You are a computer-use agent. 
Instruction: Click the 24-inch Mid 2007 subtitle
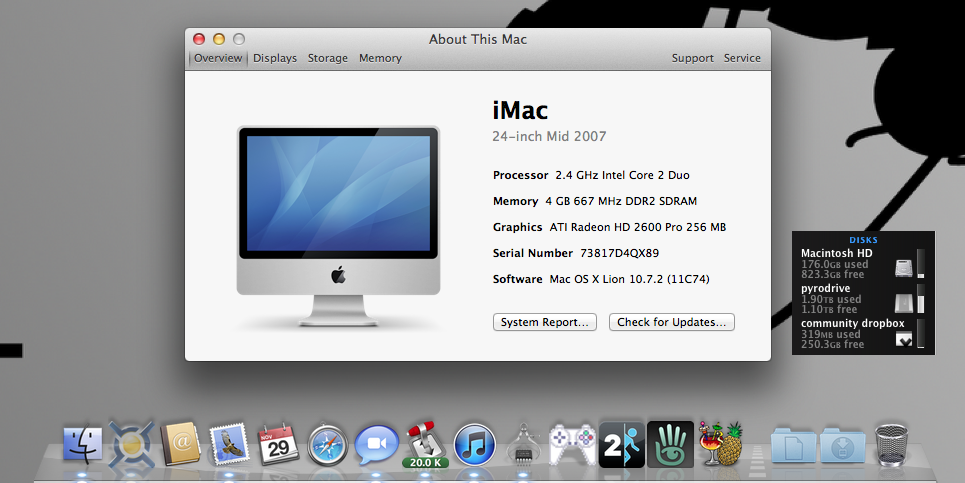[x=549, y=137]
